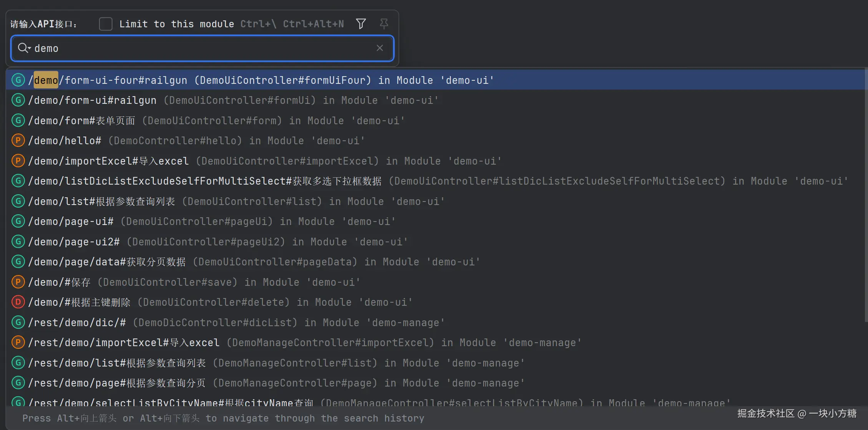
Task: Click the DELETE icon beside /demo/#根据主键删除
Action: click(18, 302)
